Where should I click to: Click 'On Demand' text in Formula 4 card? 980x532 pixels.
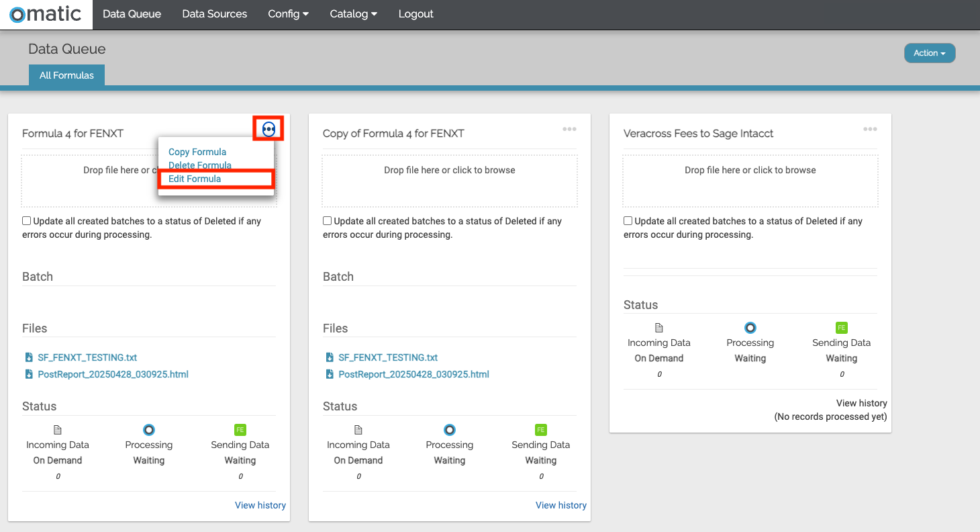tap(58, 460)
